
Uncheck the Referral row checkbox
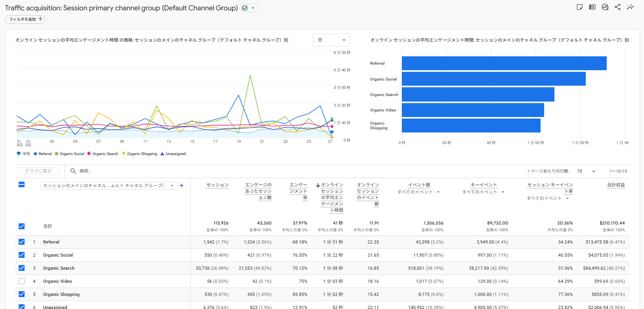tap(22, 242)
